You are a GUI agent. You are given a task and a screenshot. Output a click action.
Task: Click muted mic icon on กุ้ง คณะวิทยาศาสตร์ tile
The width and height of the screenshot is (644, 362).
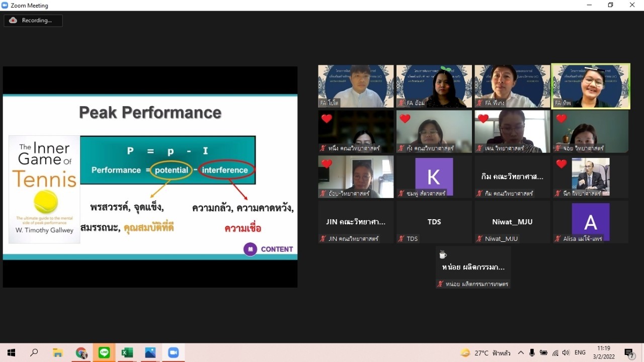pos(401,148)
